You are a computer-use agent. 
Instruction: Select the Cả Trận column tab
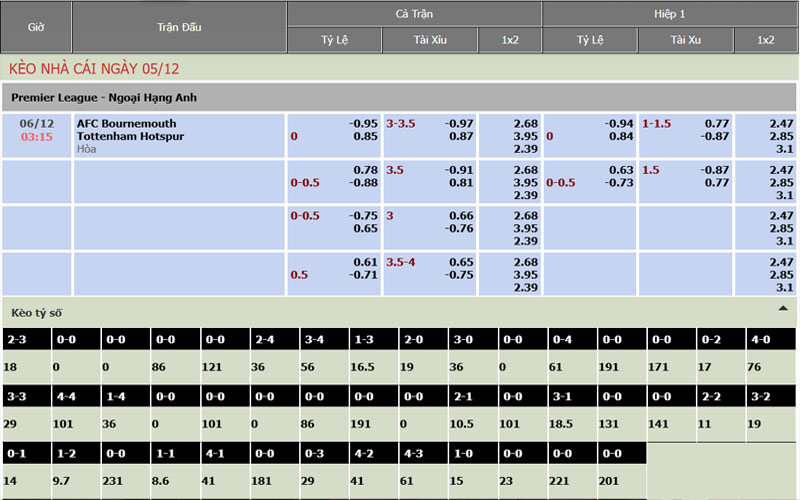point(414,14)
